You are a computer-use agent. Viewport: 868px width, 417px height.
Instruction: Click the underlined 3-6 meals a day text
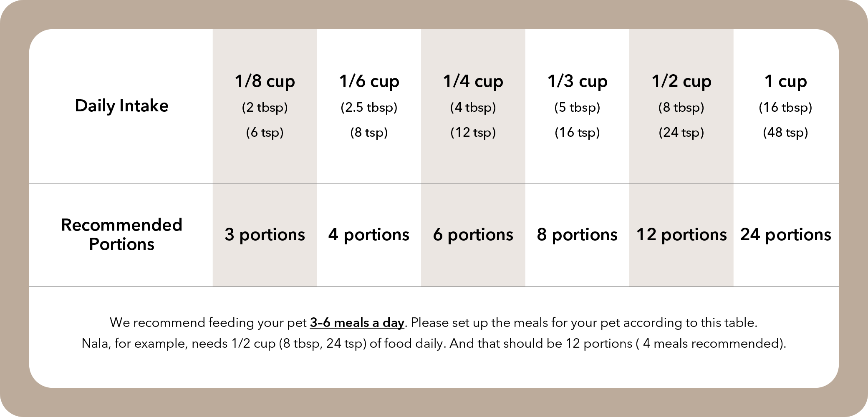[x=357, y=323]
